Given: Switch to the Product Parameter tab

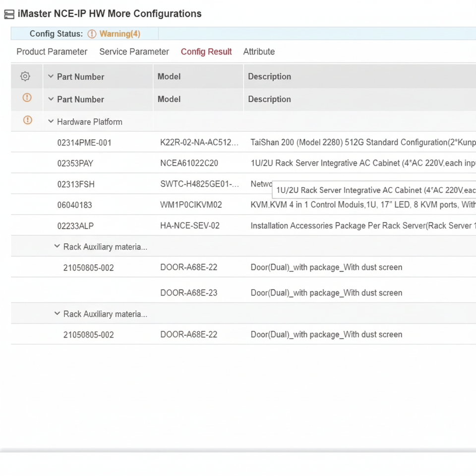Looking at the screenshot, I should (x=52, y=52).
